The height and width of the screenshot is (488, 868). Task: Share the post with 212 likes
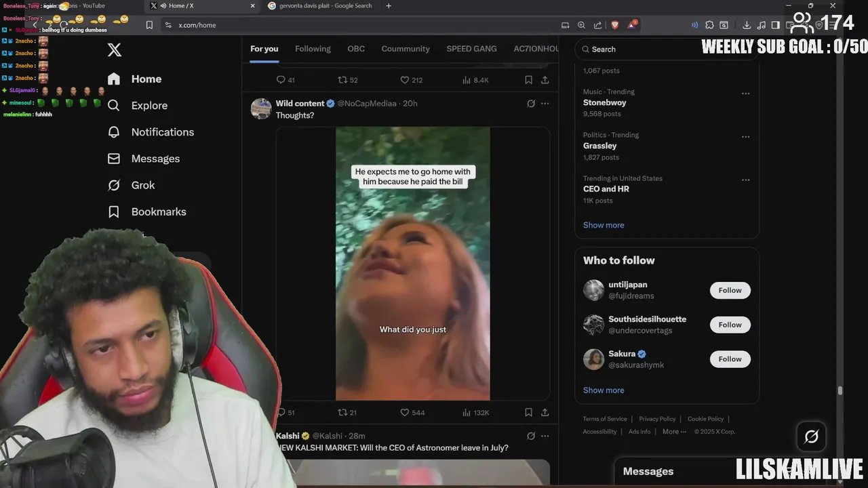pos(545,80)
